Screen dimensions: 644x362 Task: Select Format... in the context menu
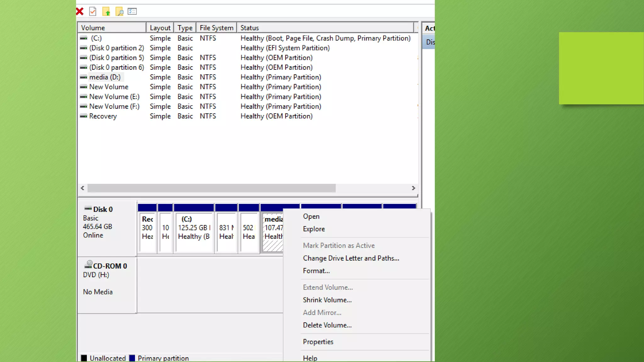(x=316, y=271)
